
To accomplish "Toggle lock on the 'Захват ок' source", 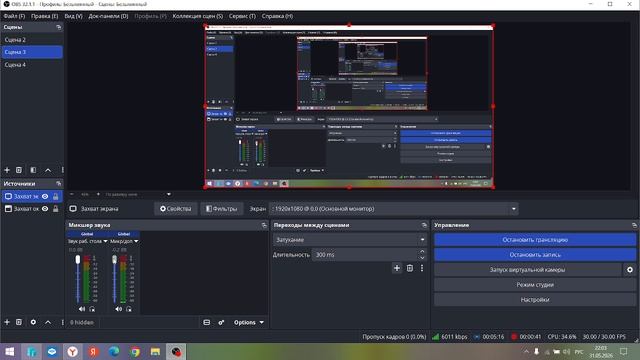I will (x=56, y=209).
